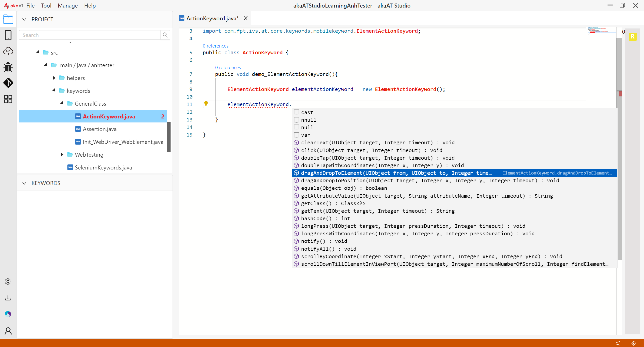Click the lightbulb quick-fix icon on line 11

coord(206,103)
